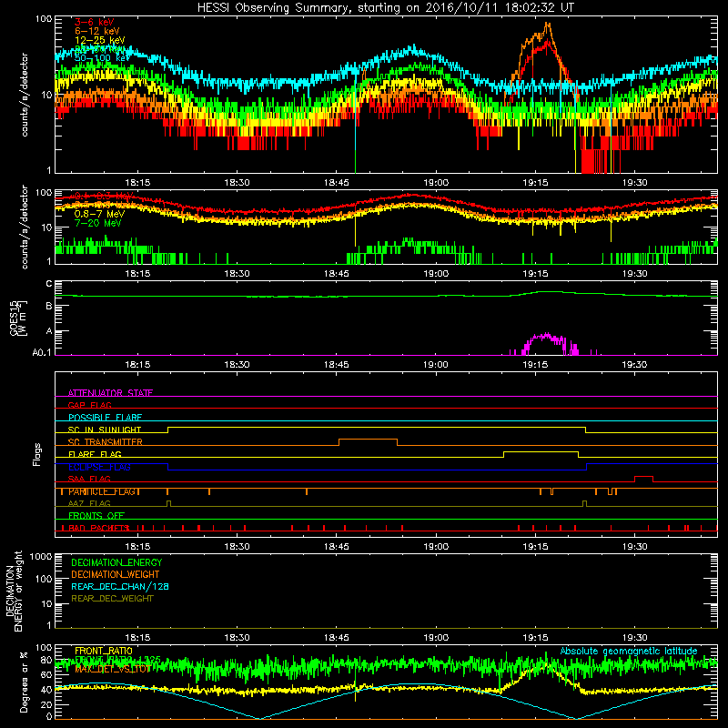Screen dimensions: 728x728
Task: Click 18:45 tick label under Flags panel
Action: pos(336,547)
